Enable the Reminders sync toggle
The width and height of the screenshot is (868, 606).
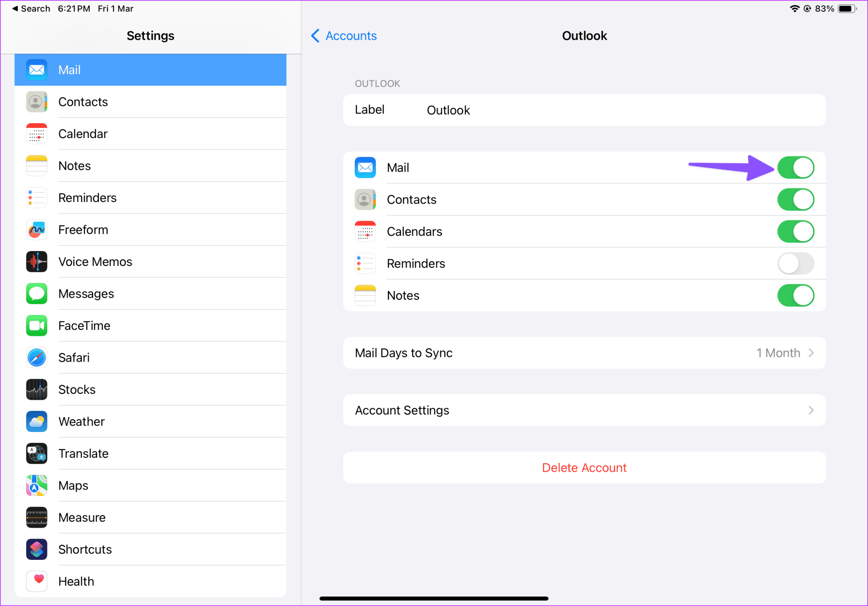tap(796, 263)
